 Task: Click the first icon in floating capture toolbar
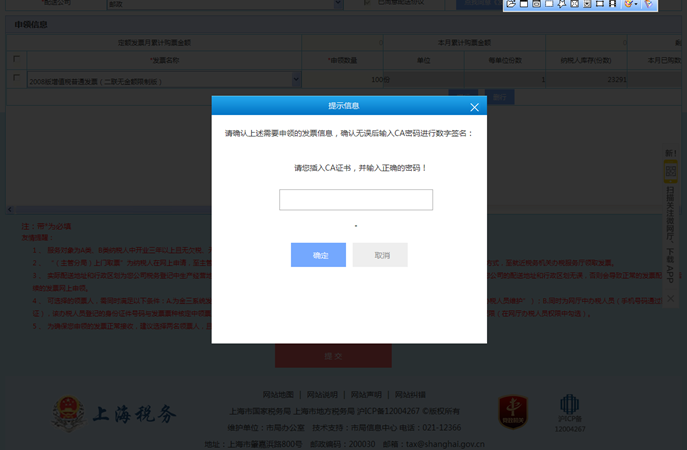[x=511, y=5]
